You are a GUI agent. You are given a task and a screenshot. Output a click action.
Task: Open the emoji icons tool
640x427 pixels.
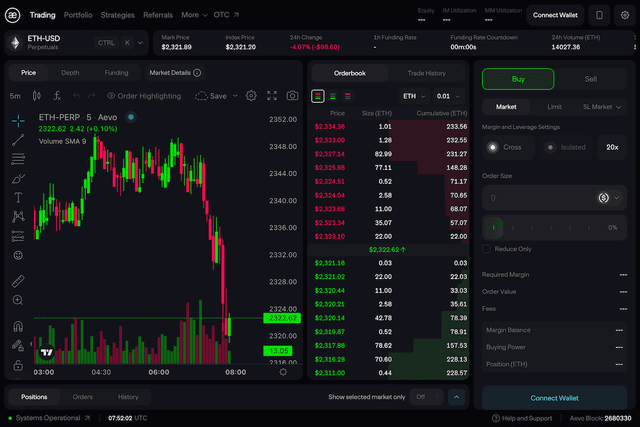point(18,256)
